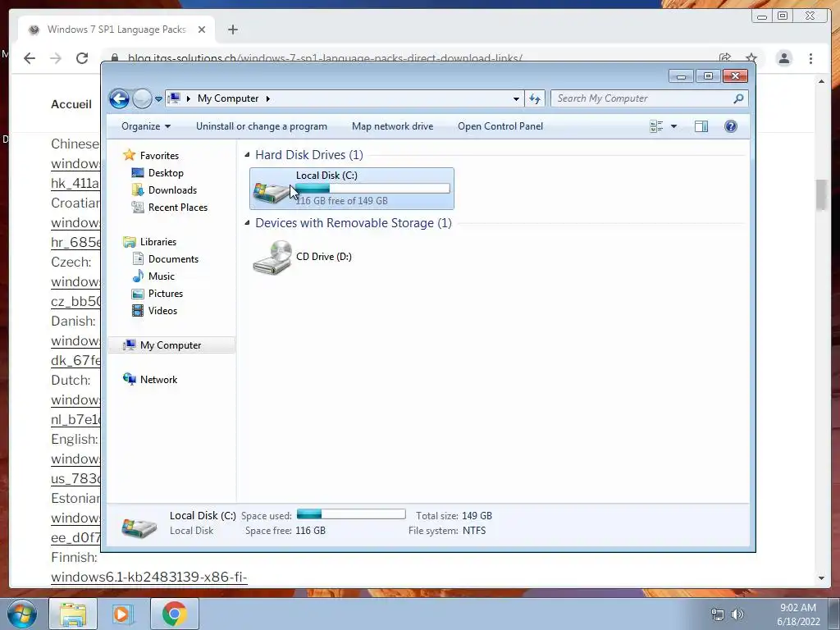Image resolution: width=840 pixels, height=630 pixels.
Task: Open a new Chrome tab
Action: (x=232, y=30)
